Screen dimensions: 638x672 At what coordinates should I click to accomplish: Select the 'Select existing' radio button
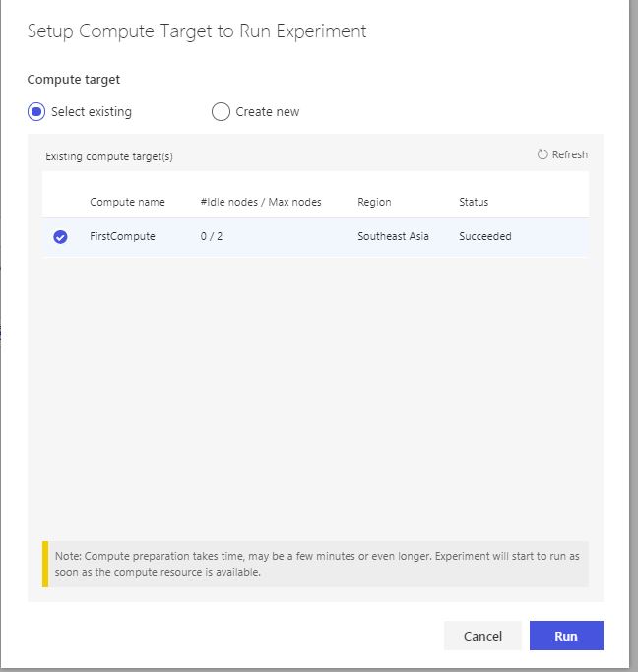(x=36, y=112)
